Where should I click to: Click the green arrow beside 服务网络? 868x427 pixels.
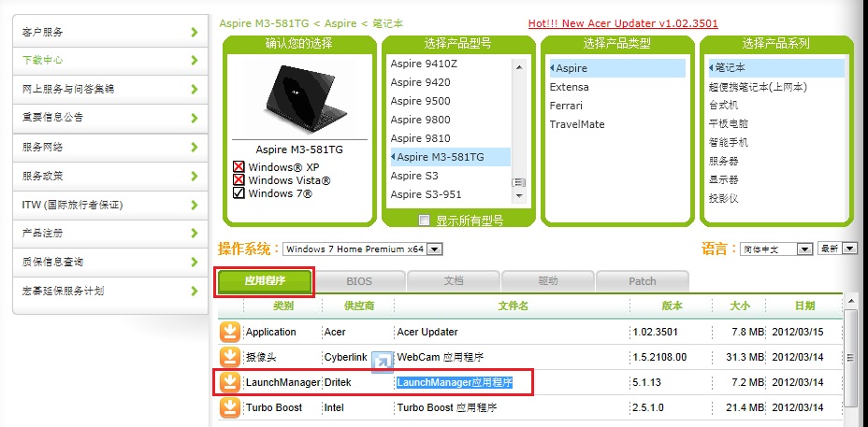pyautogui.click(x=195, y=147)
